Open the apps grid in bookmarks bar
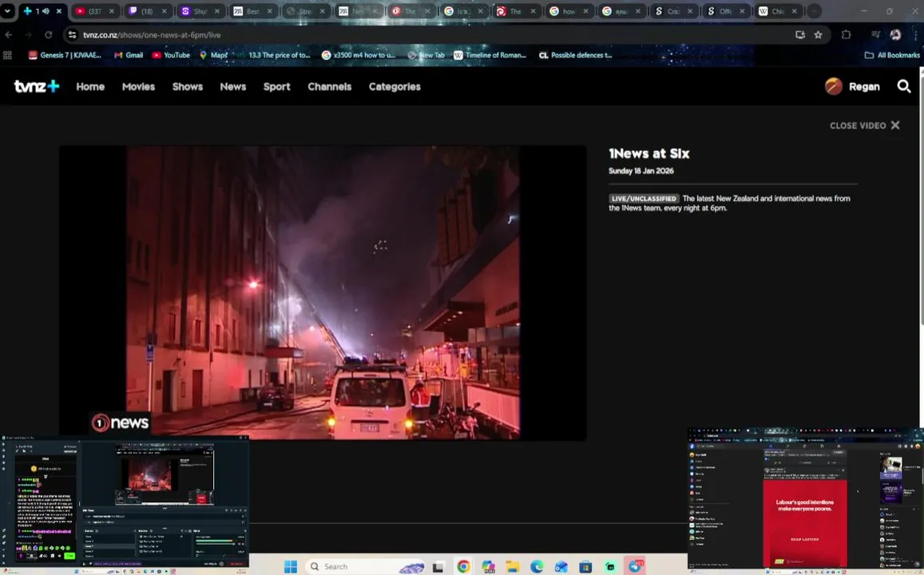The image size is (924, 575). coord(8,55)
